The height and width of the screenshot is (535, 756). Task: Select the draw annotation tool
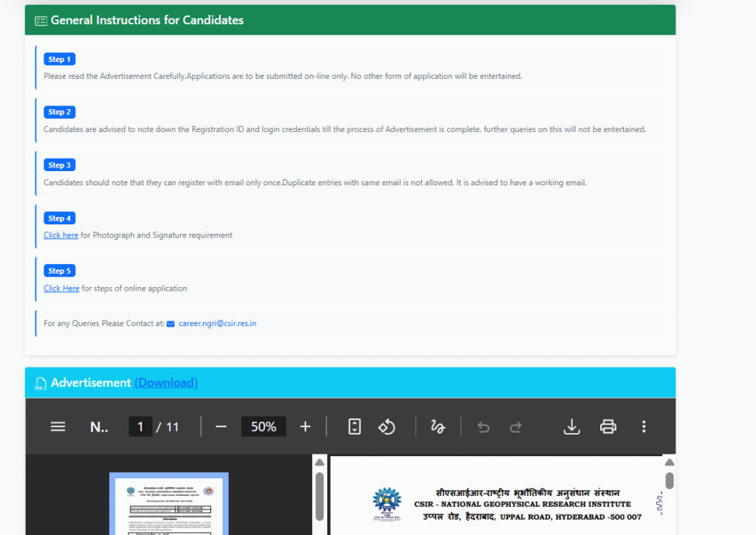point(438,427)
